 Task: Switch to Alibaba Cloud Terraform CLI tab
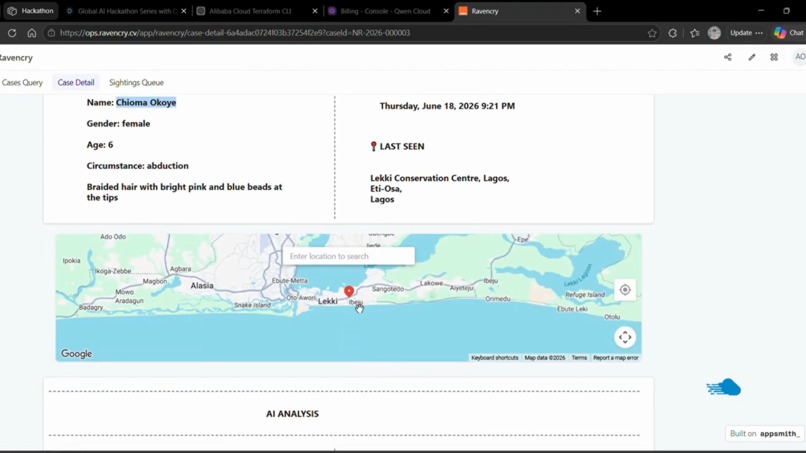pos(251,11)
